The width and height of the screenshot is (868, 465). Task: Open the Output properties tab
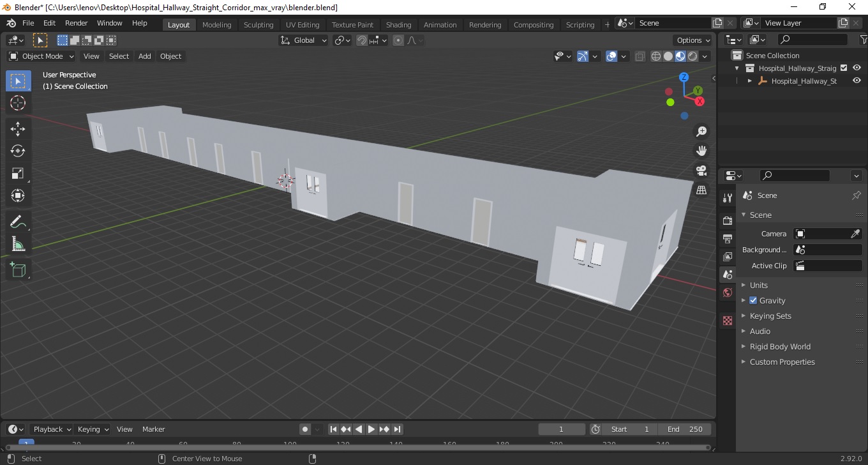(x=728, y=239)
